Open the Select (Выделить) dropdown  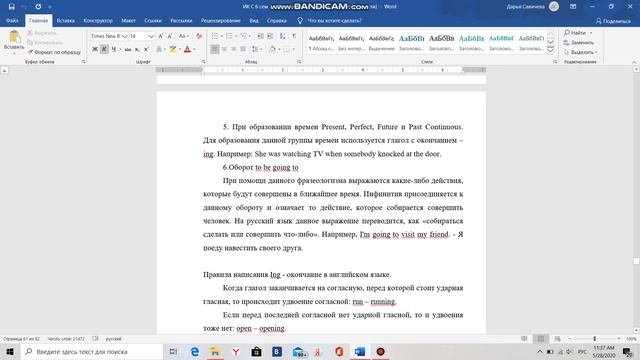pos(580,52)
